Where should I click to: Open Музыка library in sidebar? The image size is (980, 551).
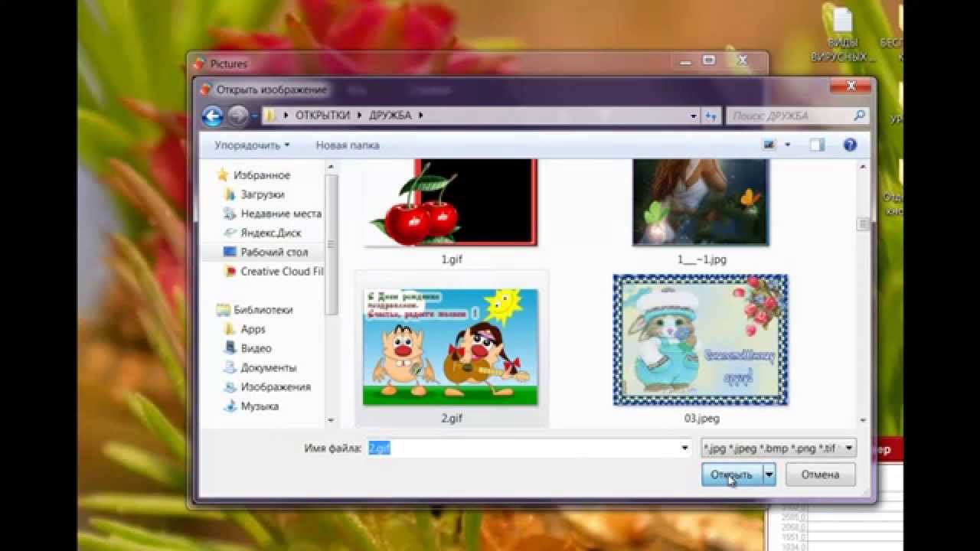[x=260, y=406]
